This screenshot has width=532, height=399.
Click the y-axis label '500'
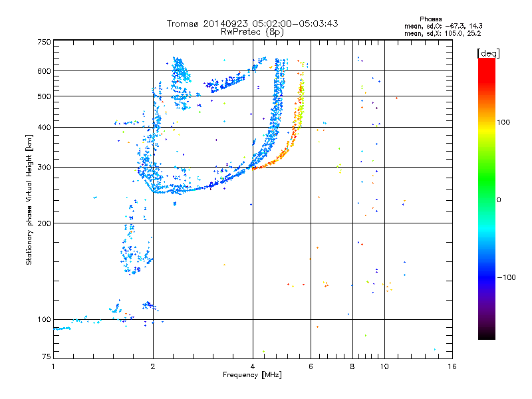pyautogui.click(x=44, y=96)
